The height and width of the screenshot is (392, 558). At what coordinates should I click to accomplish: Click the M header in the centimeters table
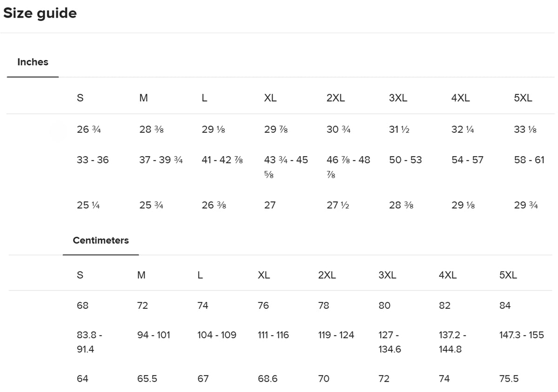[141, 275]
